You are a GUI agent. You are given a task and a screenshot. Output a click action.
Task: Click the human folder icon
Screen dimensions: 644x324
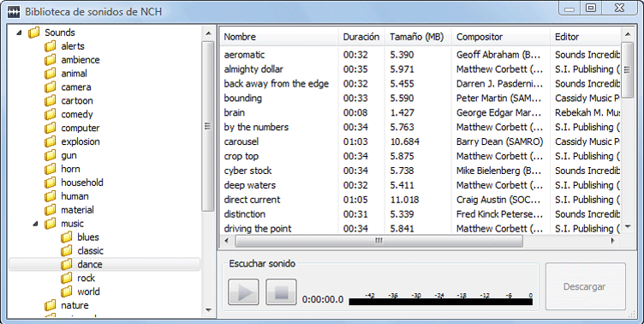(x=51, y=195)
